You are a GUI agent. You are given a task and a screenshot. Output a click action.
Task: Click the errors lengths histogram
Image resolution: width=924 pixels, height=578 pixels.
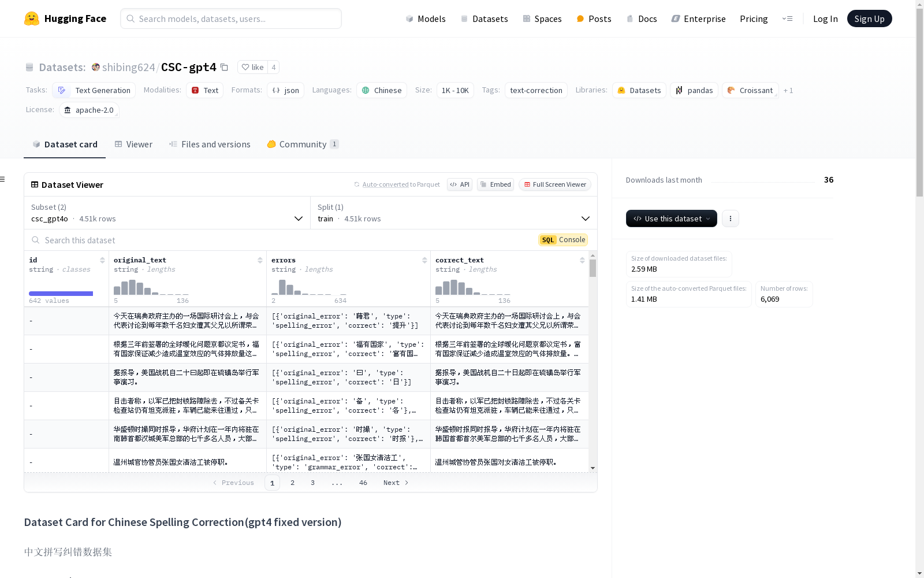click(309, 287)
